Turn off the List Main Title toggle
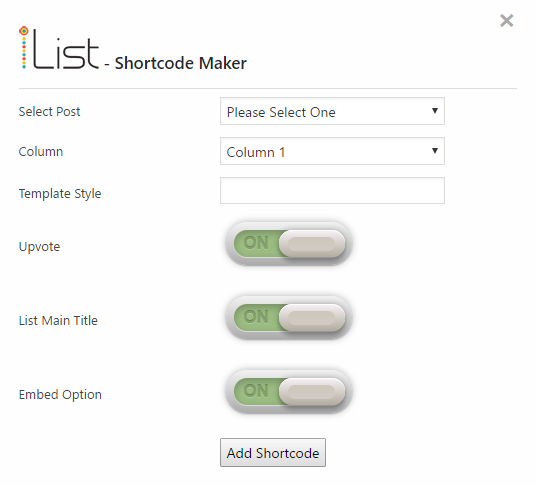The height and width of the screenshot is (485, 537). pos(289,318)
